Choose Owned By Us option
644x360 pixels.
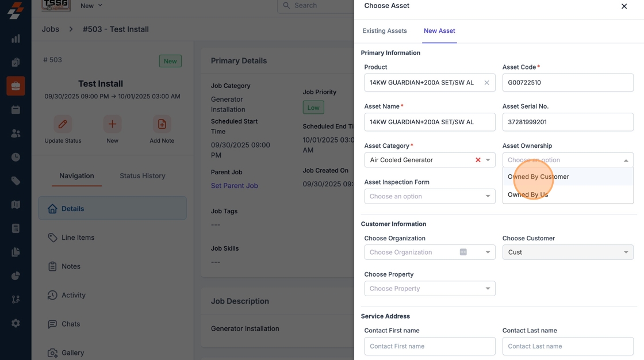528,194
